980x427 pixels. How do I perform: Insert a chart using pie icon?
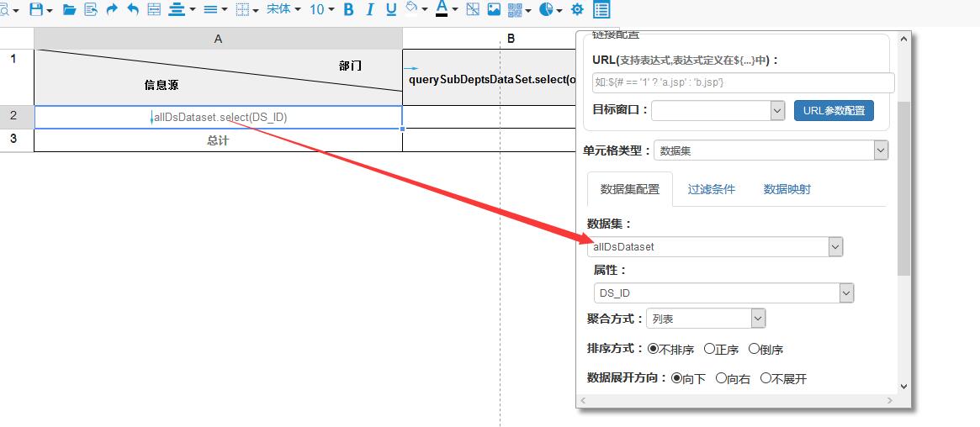(547, 9)
